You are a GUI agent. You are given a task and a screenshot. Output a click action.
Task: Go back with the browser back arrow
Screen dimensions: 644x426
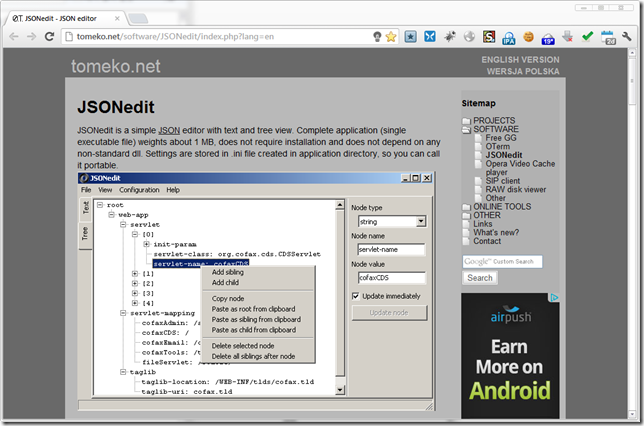(14, 37)
